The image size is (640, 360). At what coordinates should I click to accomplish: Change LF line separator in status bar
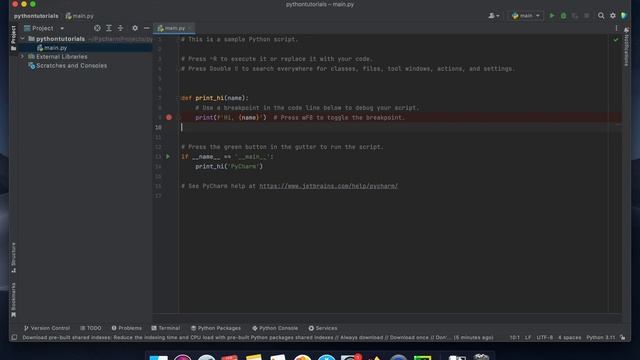pyautogui.click(x=528, y=338)
